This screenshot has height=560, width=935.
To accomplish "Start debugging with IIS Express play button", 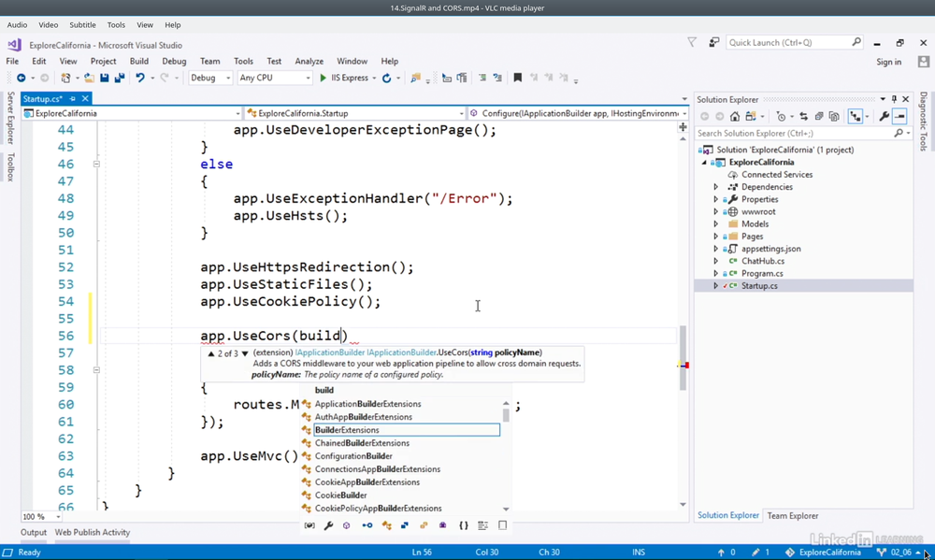I will pos(323,79).
